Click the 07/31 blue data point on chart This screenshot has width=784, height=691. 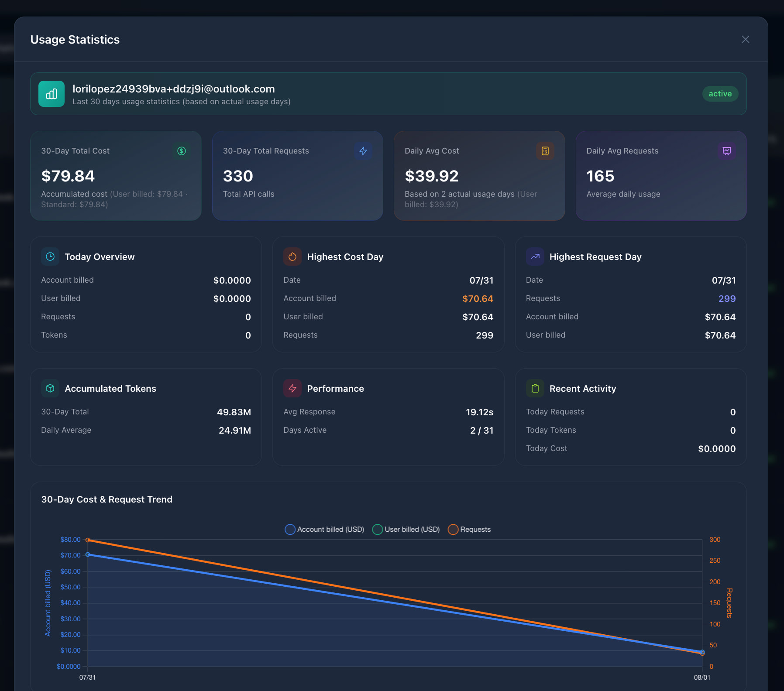point(88,554)
